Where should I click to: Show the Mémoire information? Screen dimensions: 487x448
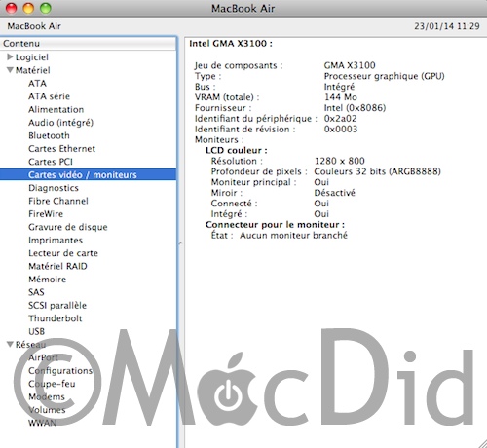48,280
